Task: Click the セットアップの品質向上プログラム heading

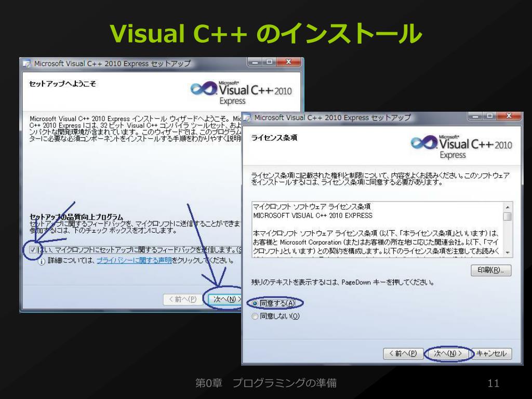Action: coord(76,217)
